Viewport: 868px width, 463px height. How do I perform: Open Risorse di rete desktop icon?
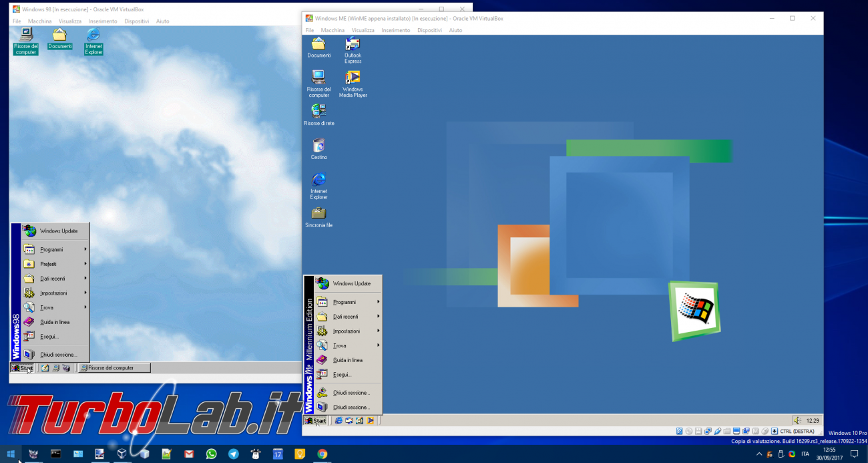click(318, 112)
